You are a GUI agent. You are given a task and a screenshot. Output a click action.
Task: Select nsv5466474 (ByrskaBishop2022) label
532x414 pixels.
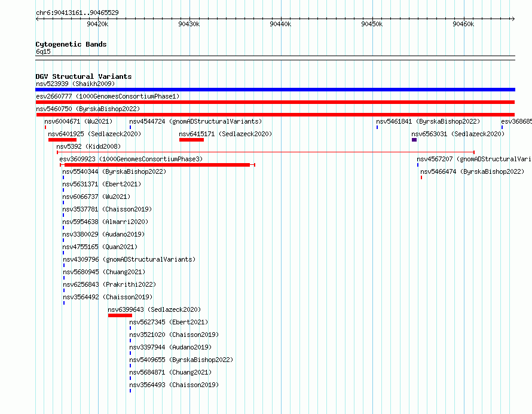[x=472, y=171]
